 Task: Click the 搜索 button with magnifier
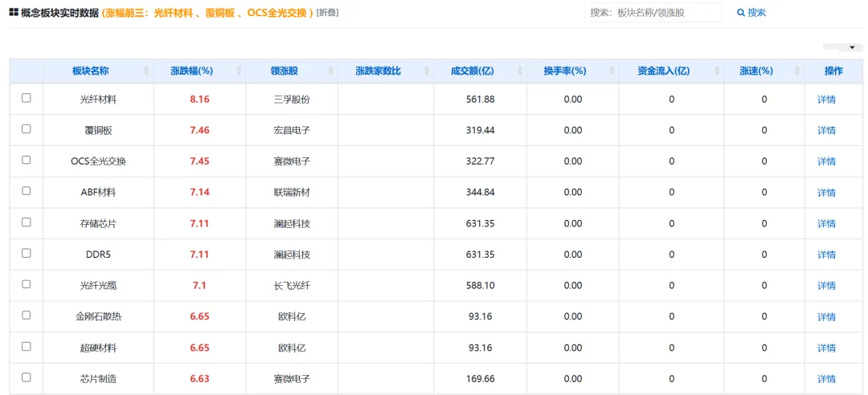click(x=751, y=12)
